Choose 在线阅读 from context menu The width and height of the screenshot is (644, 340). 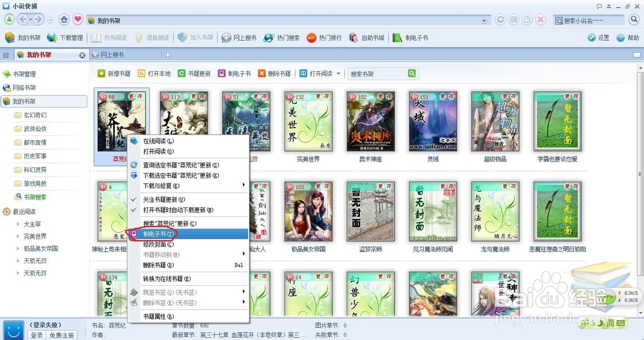(x=189, y=141)
